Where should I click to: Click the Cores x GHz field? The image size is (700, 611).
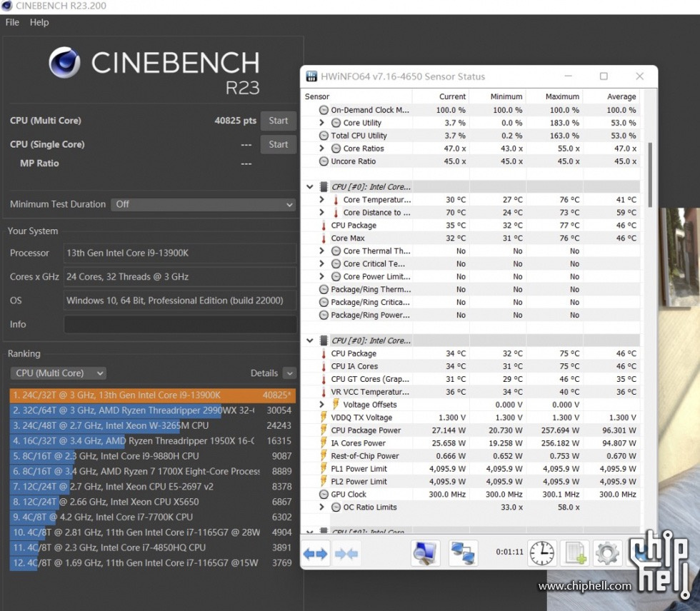180,277
